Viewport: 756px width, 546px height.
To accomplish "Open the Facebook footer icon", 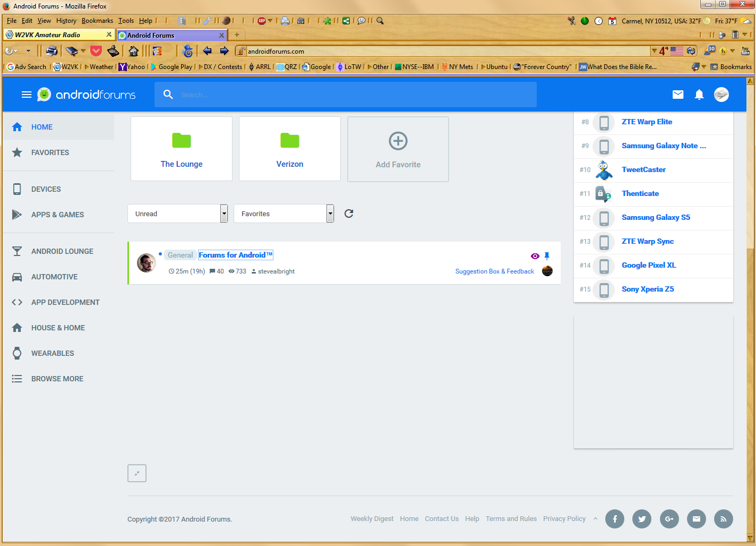I will (x=615, y=519).
